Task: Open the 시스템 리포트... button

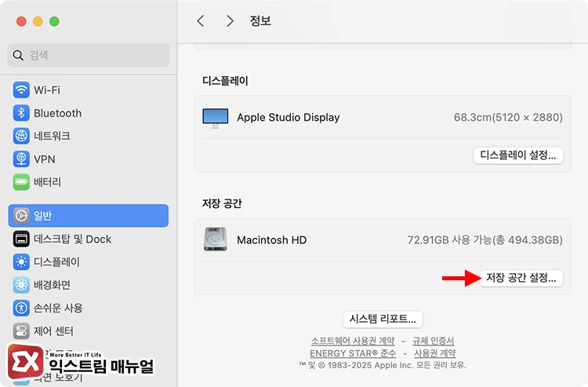Action: coord(383,319)
